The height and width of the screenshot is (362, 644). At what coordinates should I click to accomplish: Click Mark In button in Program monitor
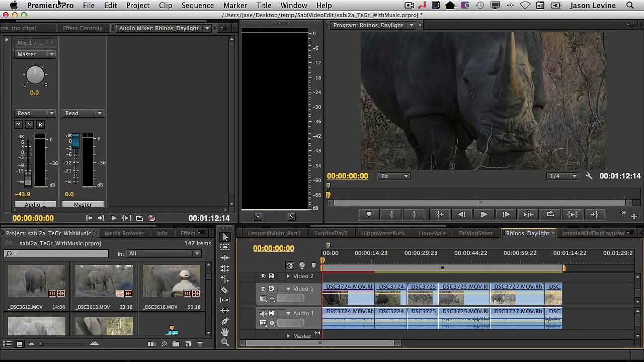(x=391, y=214)
